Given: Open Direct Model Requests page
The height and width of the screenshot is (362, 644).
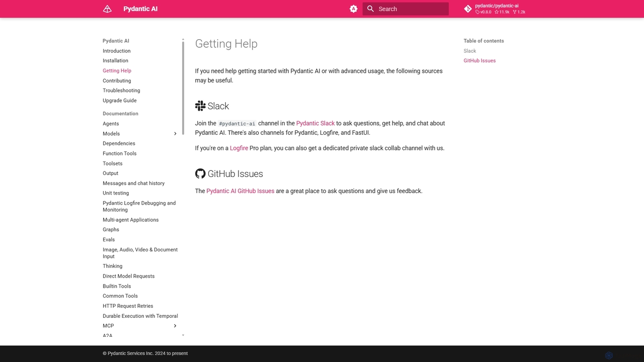Looking at the screenshot, I should coord(129,276).
